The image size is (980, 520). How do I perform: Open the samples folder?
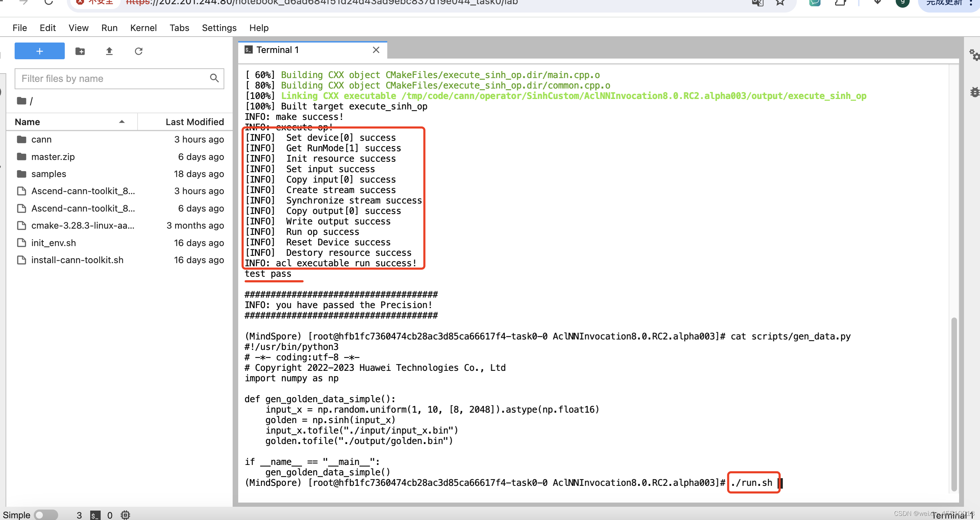point(49,174)
